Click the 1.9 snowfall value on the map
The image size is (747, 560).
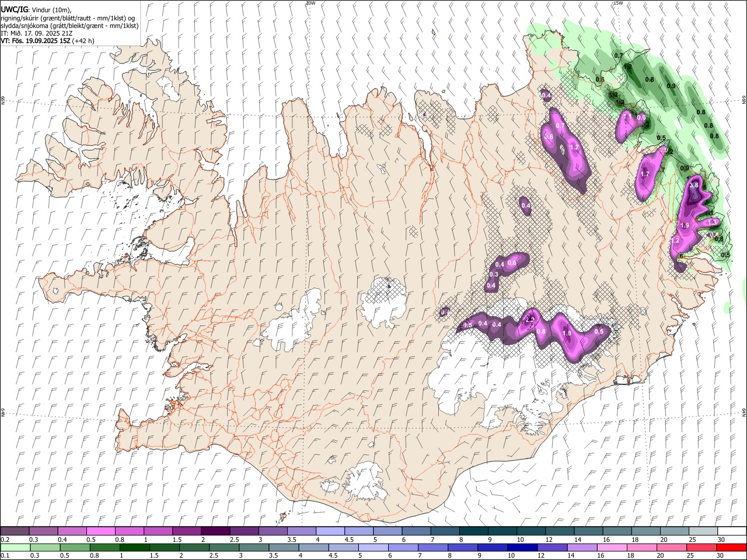point(685,225)
